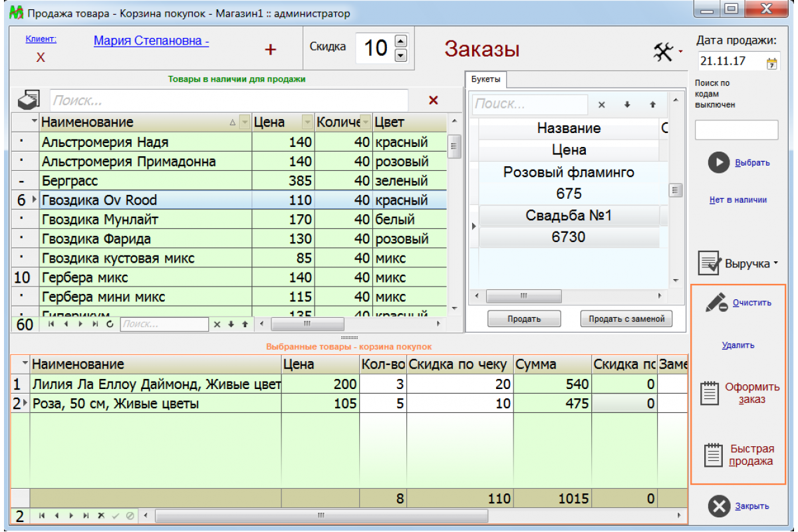Refresh the products list
Screen dimensions: 798x532
110,324
